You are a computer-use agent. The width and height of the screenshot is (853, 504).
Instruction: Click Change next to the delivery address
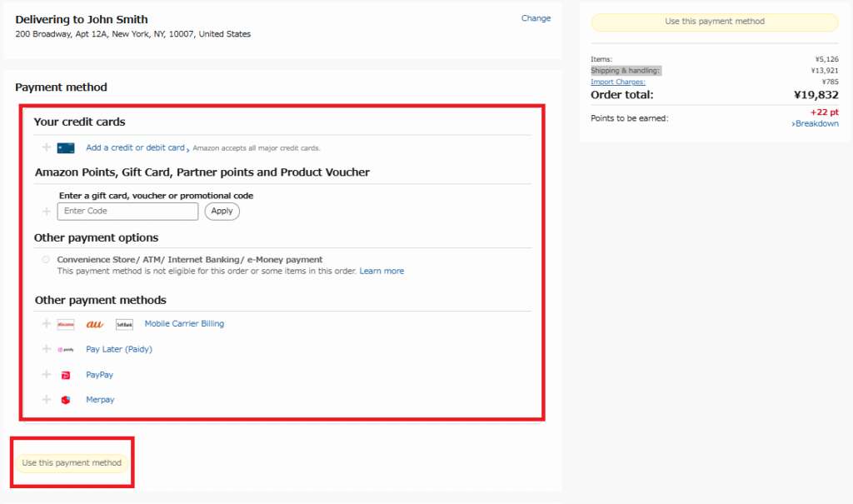[536, 18]
